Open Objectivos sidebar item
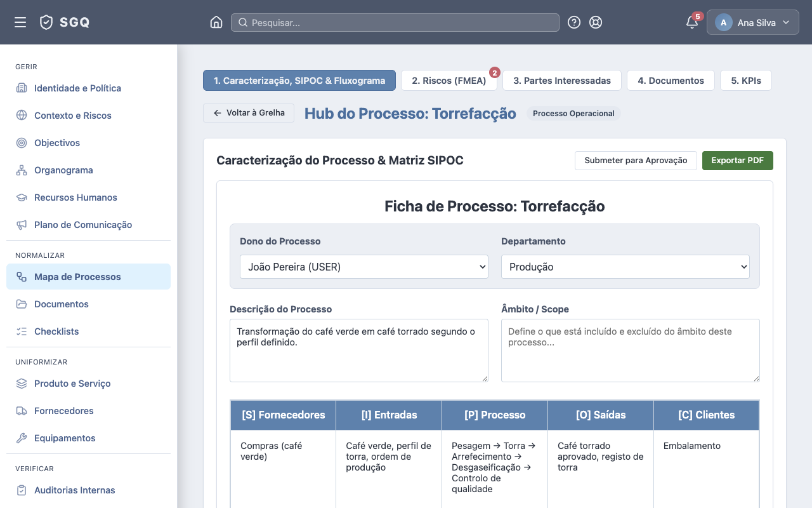Viewport: 812px width, 508px height. tap(88, 143)
